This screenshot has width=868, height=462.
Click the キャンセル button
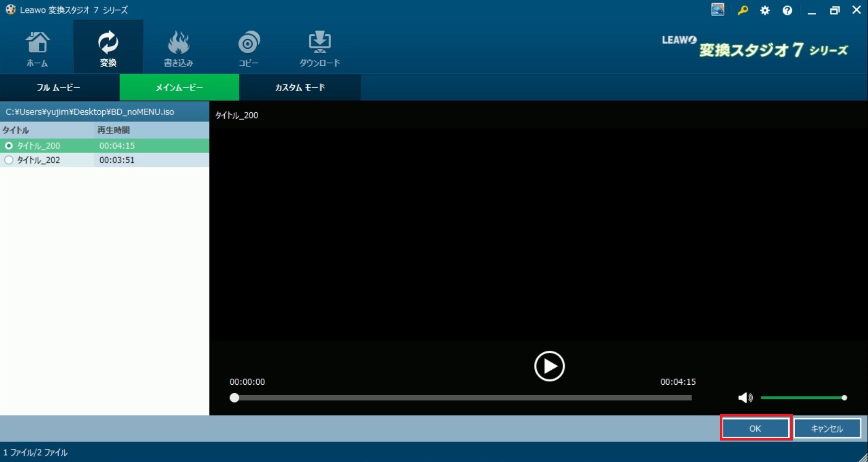(x=827, y=429)
